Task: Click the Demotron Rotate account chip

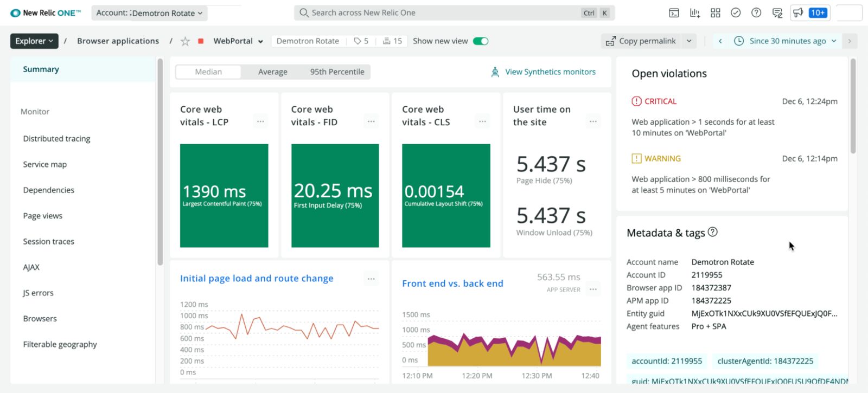Action: pyautogui.click(x=308, y=41)
